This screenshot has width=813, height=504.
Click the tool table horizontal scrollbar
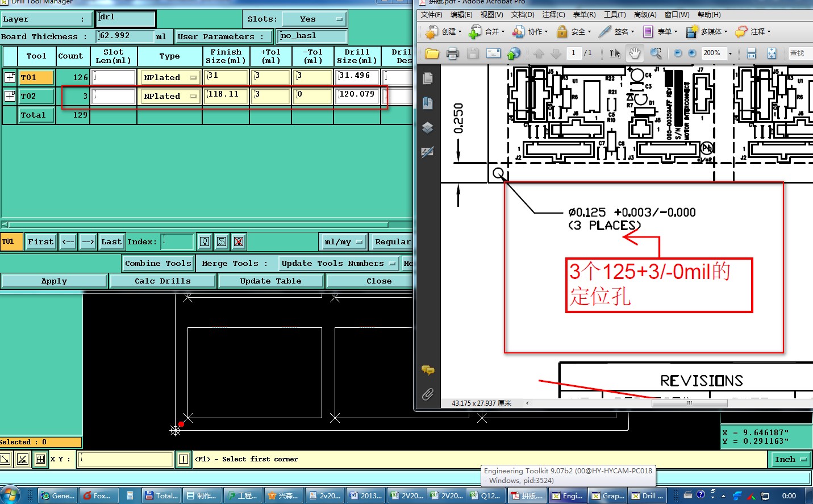point(199,225)
